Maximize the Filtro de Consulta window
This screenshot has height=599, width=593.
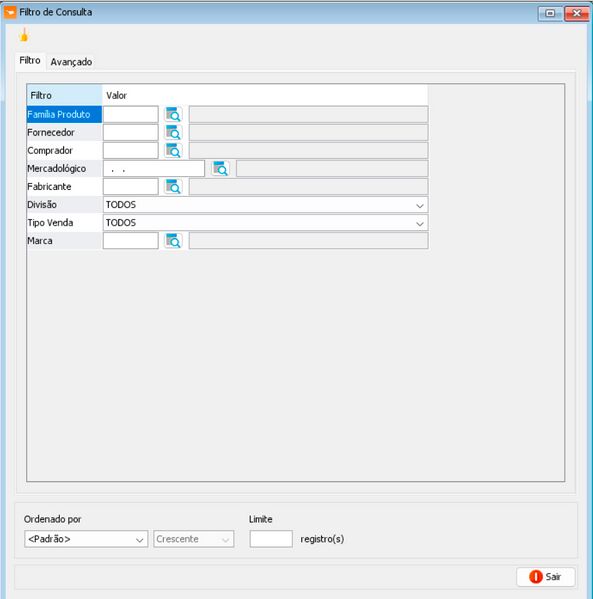point(550,13)
